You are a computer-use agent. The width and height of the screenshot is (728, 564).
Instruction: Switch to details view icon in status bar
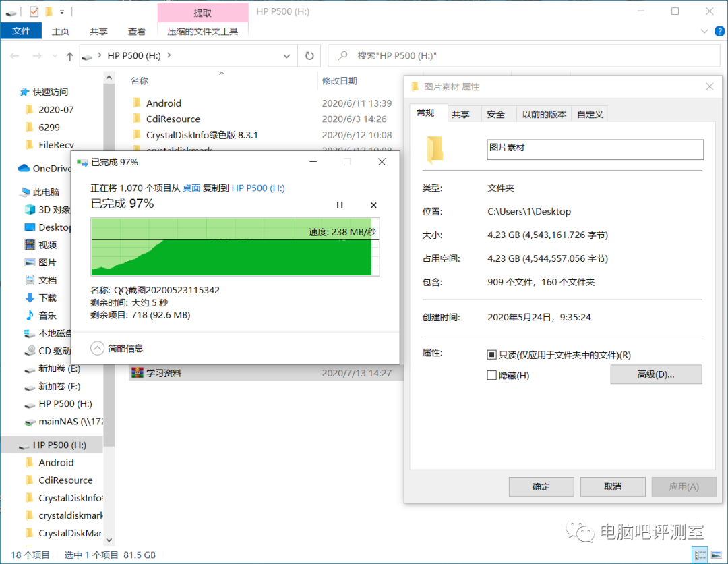[x=700, y=555]
